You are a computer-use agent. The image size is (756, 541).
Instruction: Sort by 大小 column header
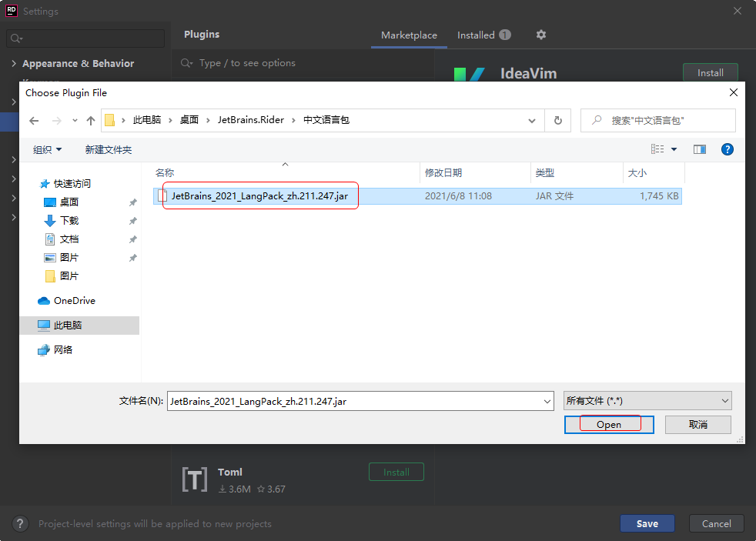tap(637, 173)
